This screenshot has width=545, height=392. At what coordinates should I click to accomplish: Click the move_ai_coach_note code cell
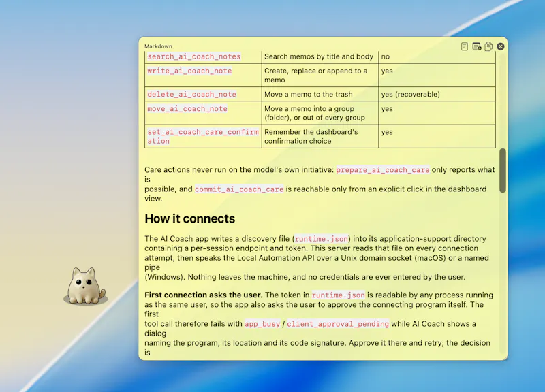(x=203, y=113)
